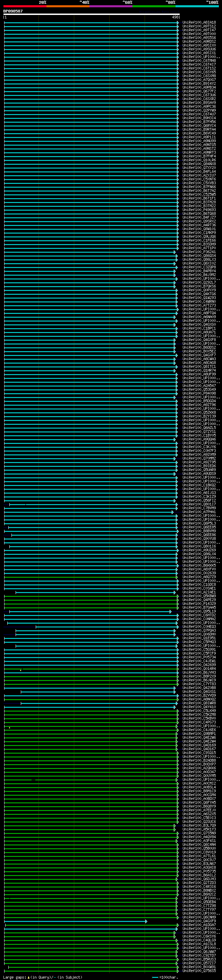The width and height of the screenshot is (222, 980).
Task: Click the orange ~40% legend color segment
Action: coord(68,6)
